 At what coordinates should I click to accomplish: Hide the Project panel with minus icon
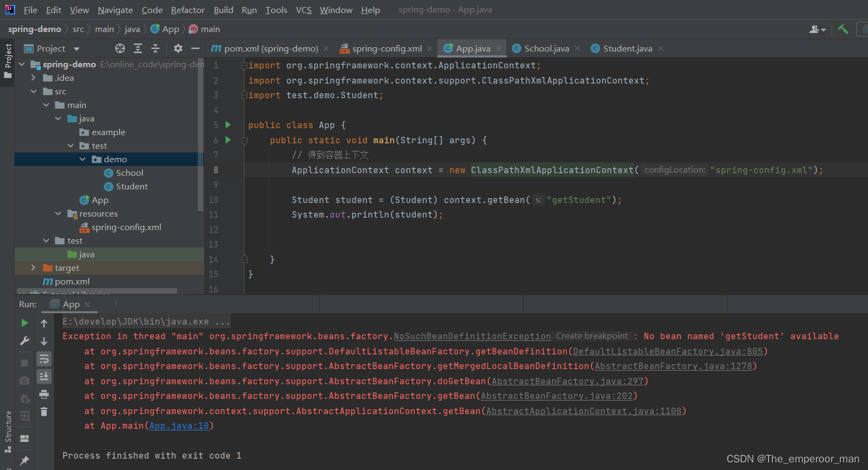point(196,48)
